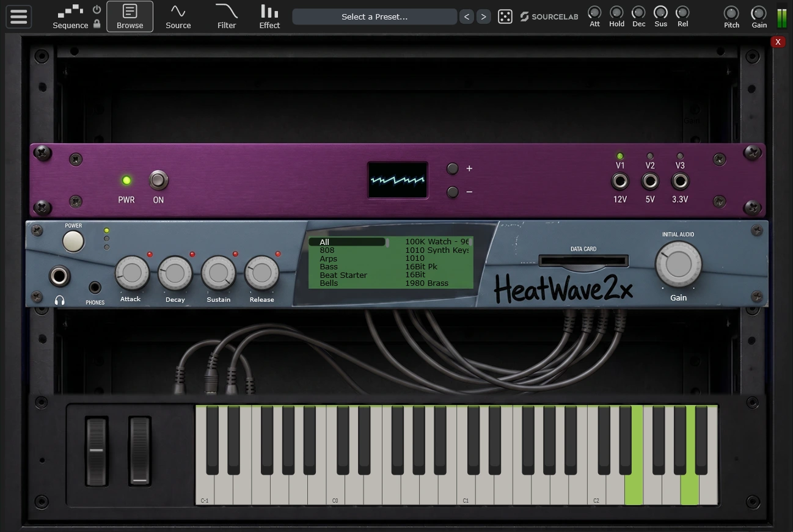Go to the next preset arrow

tap(483, 16)
